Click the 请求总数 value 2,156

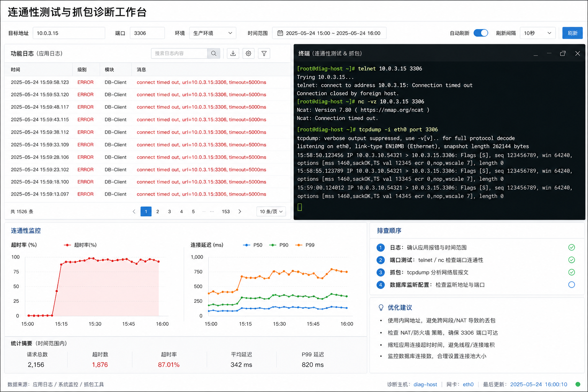36,365
